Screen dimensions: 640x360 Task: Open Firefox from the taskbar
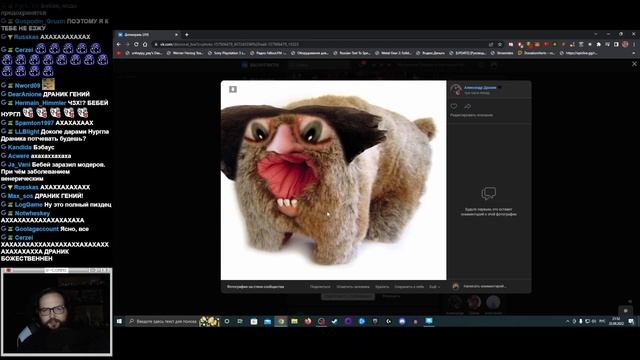pyautogui.click(x=308, y=322)
